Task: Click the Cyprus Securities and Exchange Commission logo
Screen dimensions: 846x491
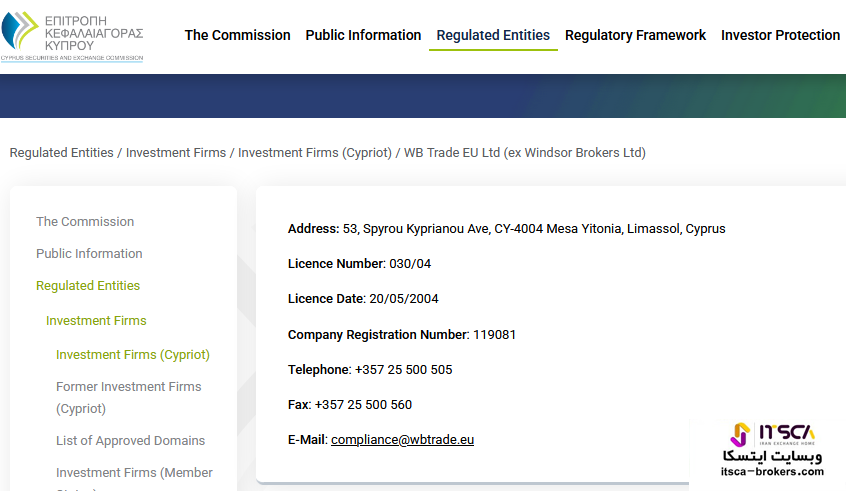Action: (x=72, y=34)
